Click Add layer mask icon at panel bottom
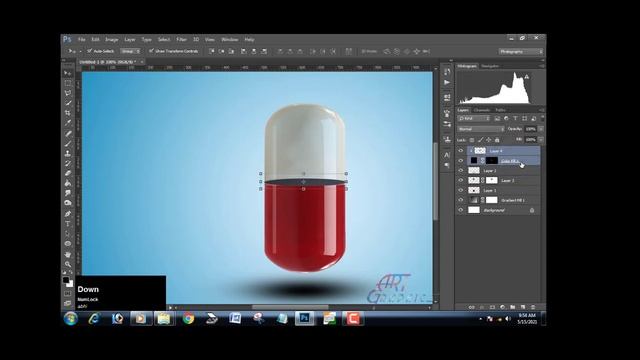Image resolution: width=640 pixels, height=360 pixels. [x=492, y=307]
